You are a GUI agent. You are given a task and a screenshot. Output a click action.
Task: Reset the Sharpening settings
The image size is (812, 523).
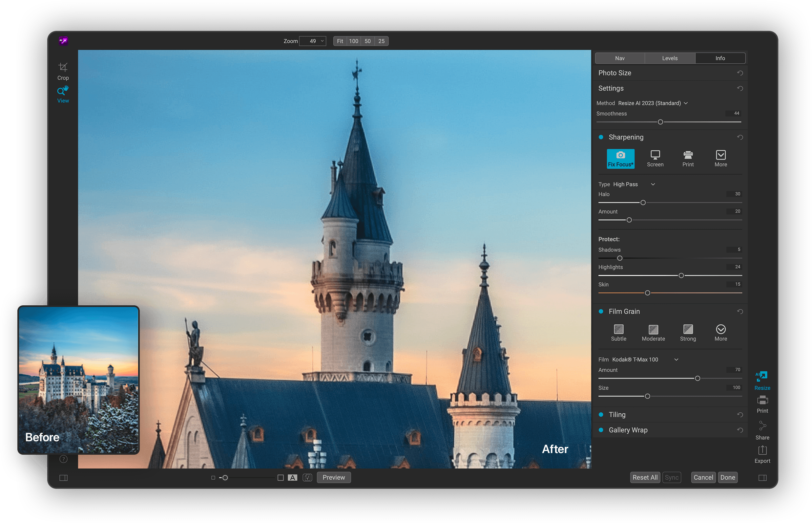coord(740,137)
